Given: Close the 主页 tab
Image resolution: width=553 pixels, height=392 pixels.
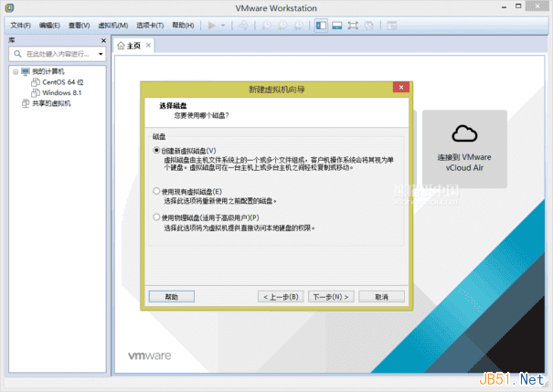Looking at the screenshot, I should tap(148, 45).
